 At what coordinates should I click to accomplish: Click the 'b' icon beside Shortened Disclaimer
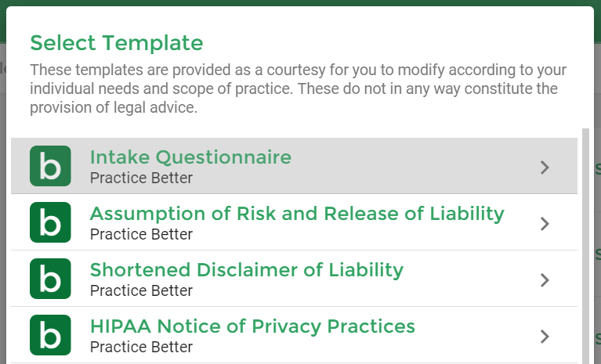point(50,278)
